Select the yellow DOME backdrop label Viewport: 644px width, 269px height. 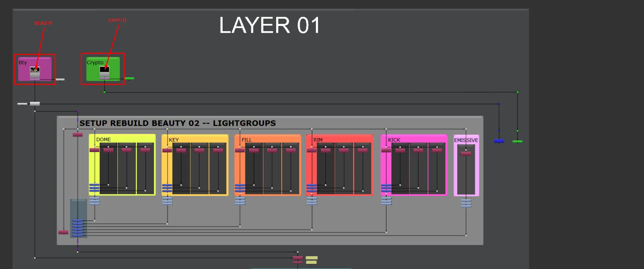pos(103,140)
